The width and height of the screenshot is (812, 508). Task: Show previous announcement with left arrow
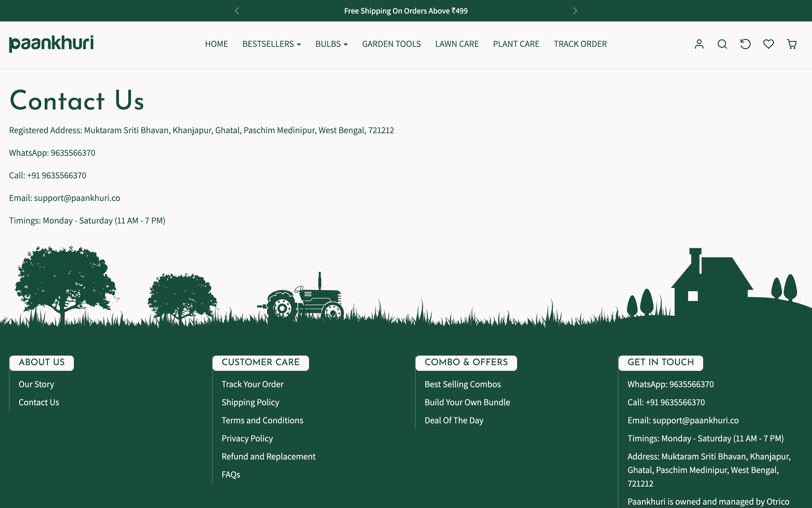[x=237, y=11]
